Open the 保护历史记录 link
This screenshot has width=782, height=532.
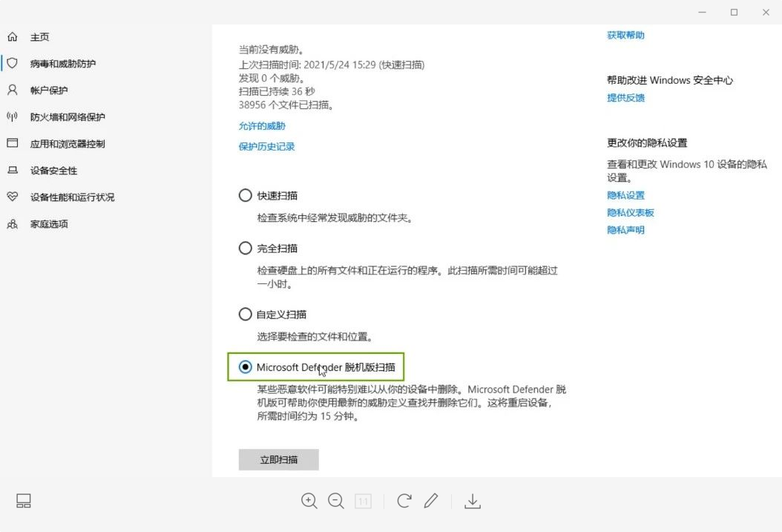266,146
